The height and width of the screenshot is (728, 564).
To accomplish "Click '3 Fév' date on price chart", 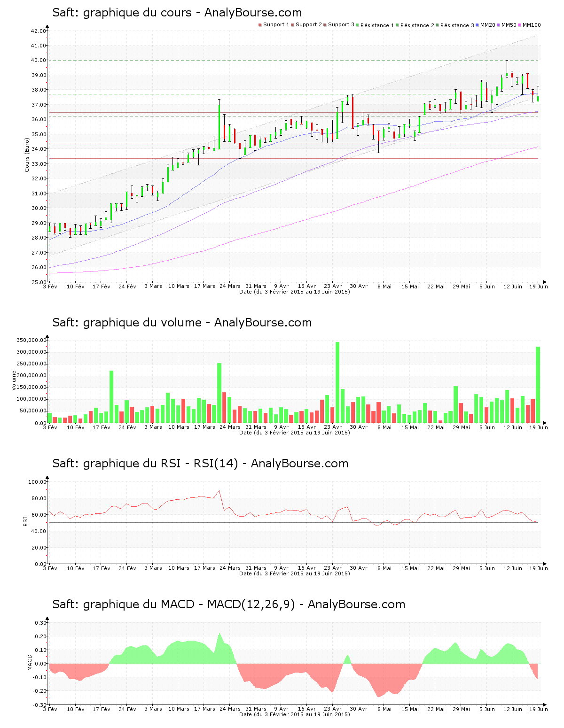I will 50,286.
